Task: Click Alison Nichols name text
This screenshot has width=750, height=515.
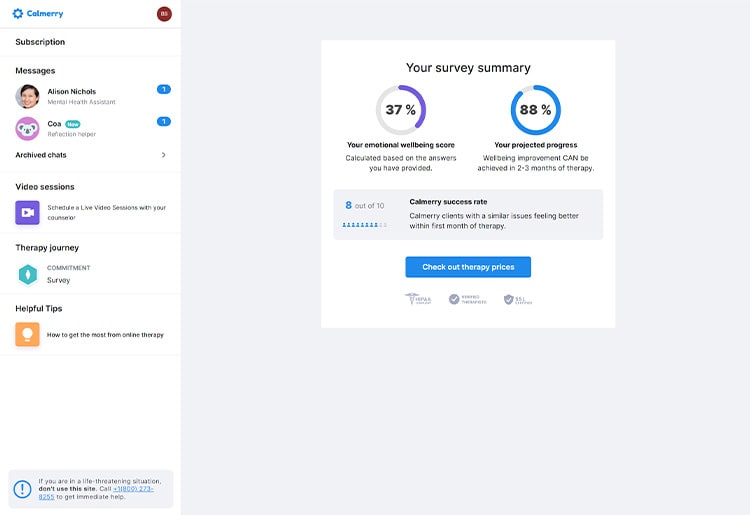Action: [72, 91]
